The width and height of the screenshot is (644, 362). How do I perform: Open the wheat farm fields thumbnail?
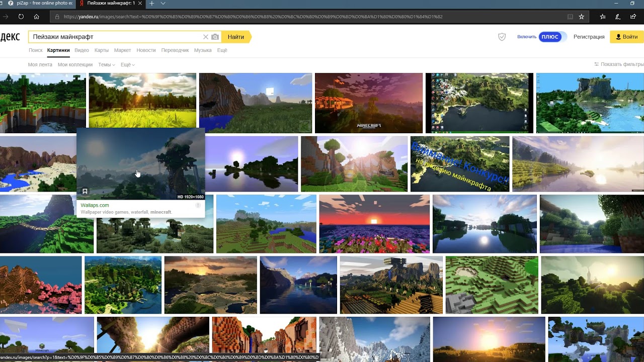click(391, 285)
